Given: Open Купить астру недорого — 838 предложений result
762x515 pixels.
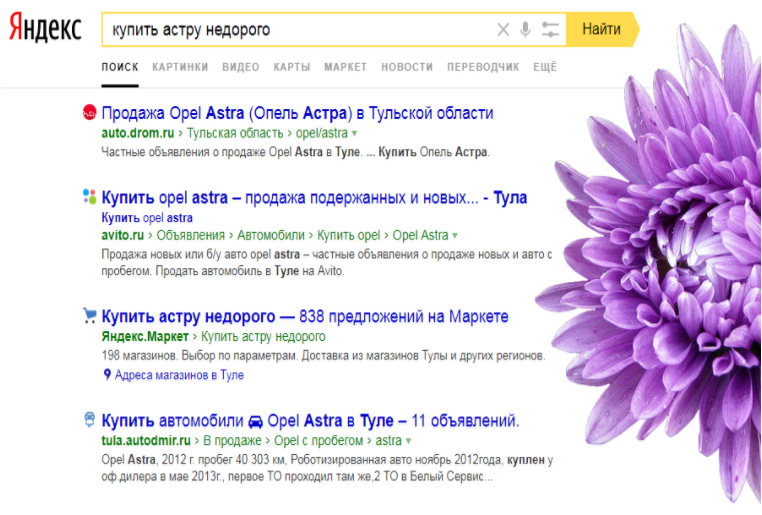Looking at the screenshot, I should [305, 317].
